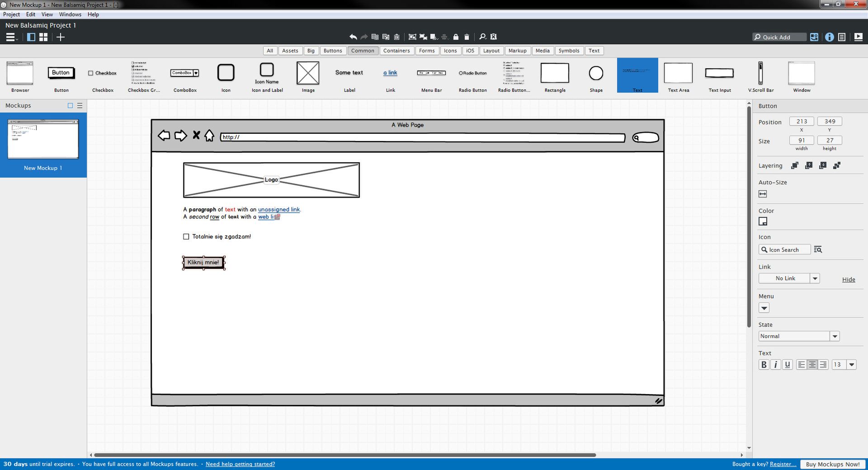
Task: Follow the 'Need help getting started?' link
Action: pos(240,464)
